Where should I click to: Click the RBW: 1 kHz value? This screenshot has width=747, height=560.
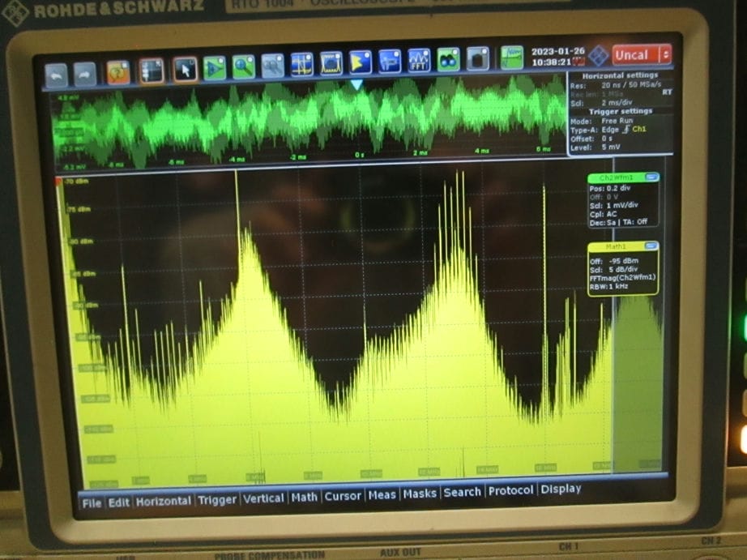point(608,286)
